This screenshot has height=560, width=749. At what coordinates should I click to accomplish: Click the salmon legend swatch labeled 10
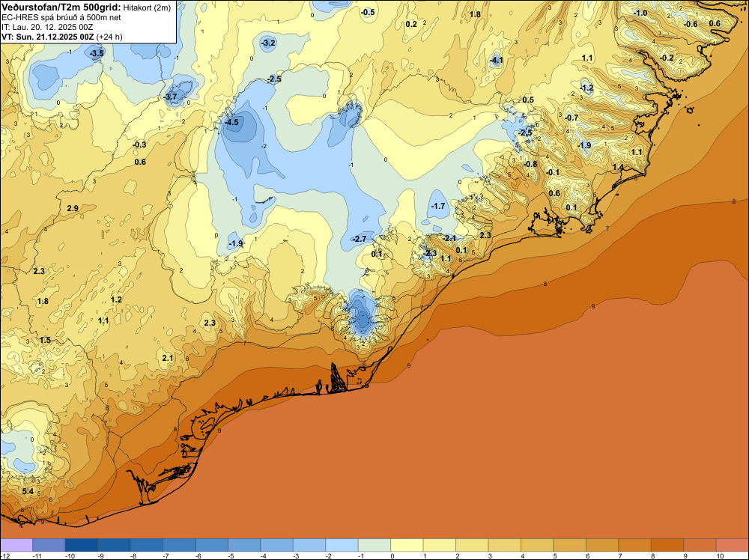[x=733, y=545]
